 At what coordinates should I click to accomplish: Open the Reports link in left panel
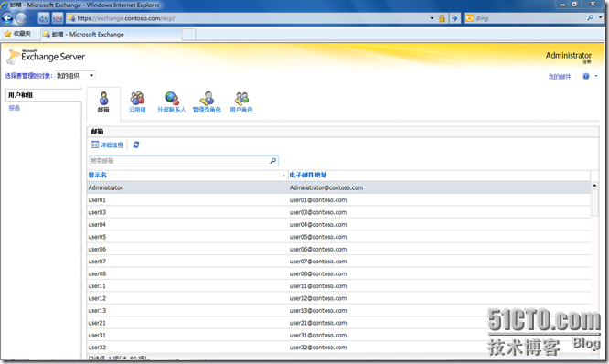[15, 108]
